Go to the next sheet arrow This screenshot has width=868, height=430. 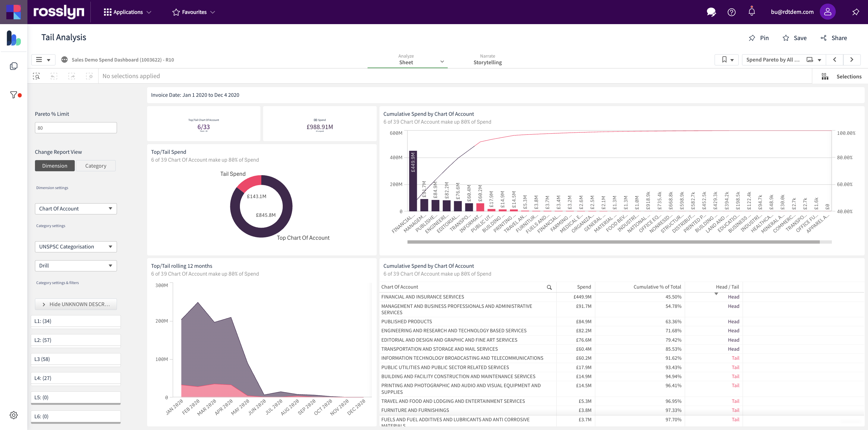(851, 60)
